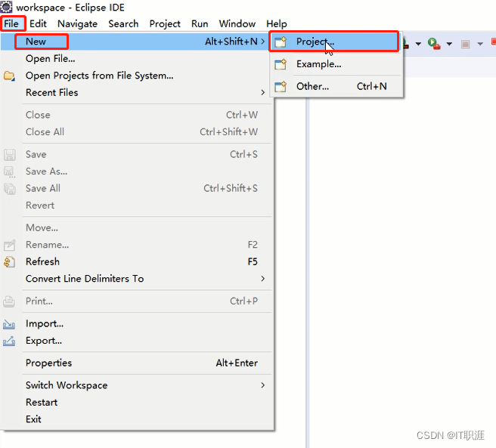The height and width of the screenshot is (448, 496).
Task: Open the Edit menu
Action: pyautogui.click(x=38, y=23)
